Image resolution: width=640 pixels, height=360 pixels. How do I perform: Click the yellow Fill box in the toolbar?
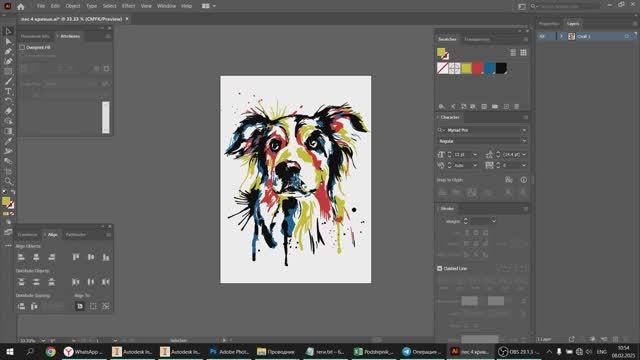6,201
